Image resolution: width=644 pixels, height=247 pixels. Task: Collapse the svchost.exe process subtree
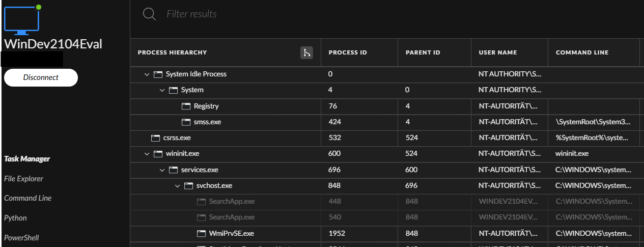(177, 186)
